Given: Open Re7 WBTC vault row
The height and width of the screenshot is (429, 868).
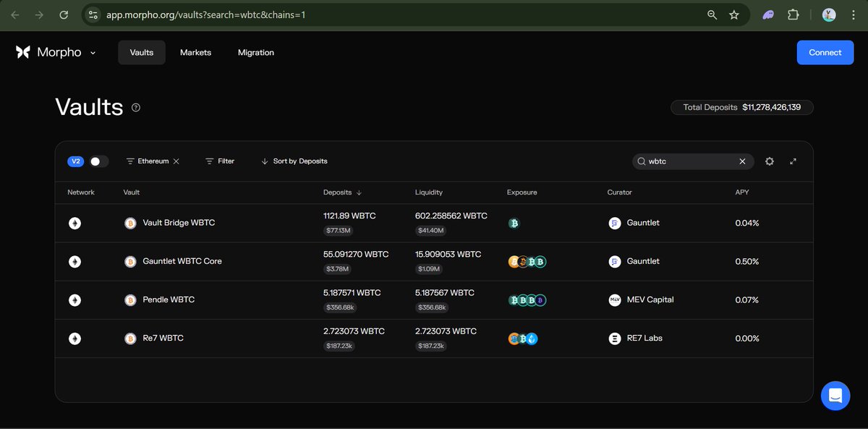Looking at the screenshot, I should point(434,338).
